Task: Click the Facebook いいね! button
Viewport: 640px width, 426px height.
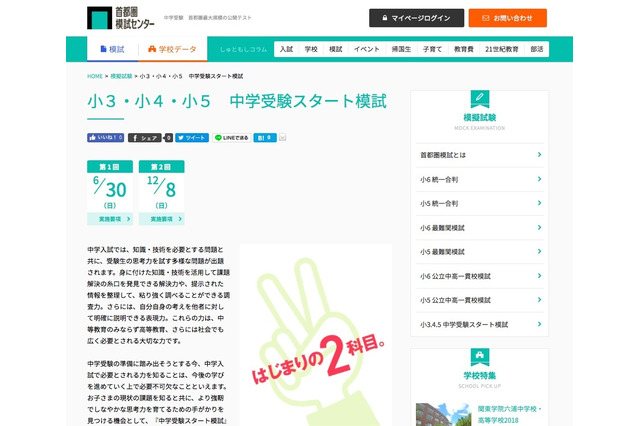Action: [x=105, y=138]
